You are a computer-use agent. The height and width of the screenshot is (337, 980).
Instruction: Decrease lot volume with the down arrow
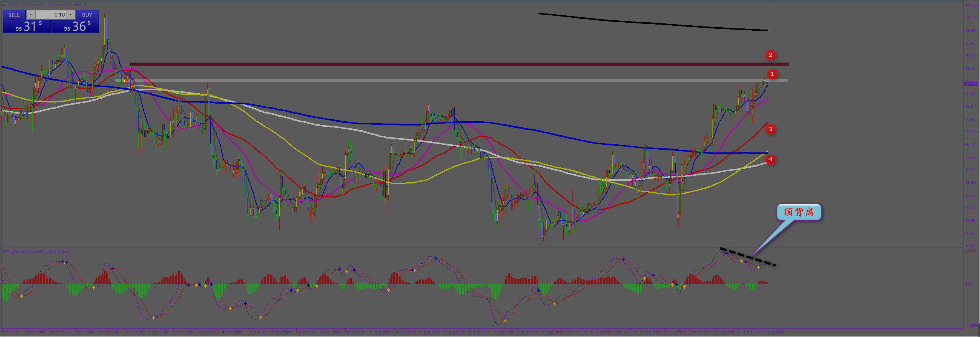[31, 15]
